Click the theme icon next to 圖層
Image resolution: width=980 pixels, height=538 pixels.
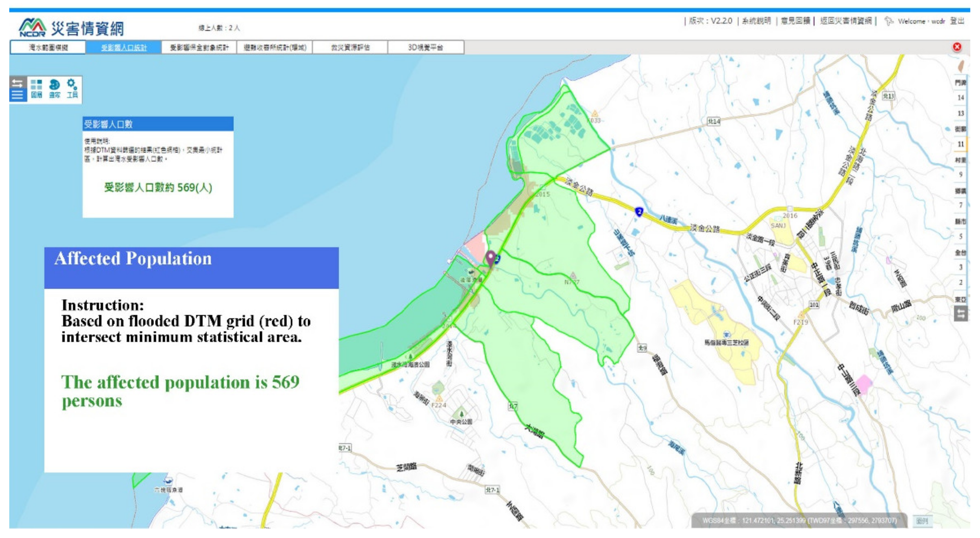tap(54, 88)
